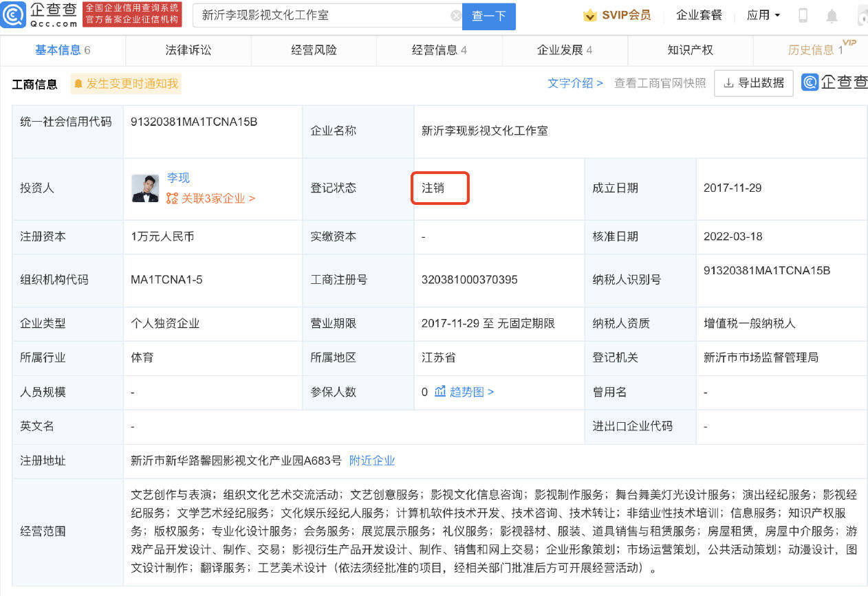Clear the search box with the X icon
This screenshot has width=868, height=596.
click(455, 16)
